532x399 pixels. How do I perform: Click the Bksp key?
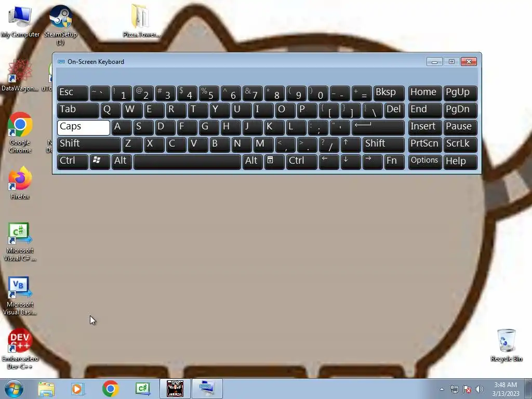coord(389,94)
